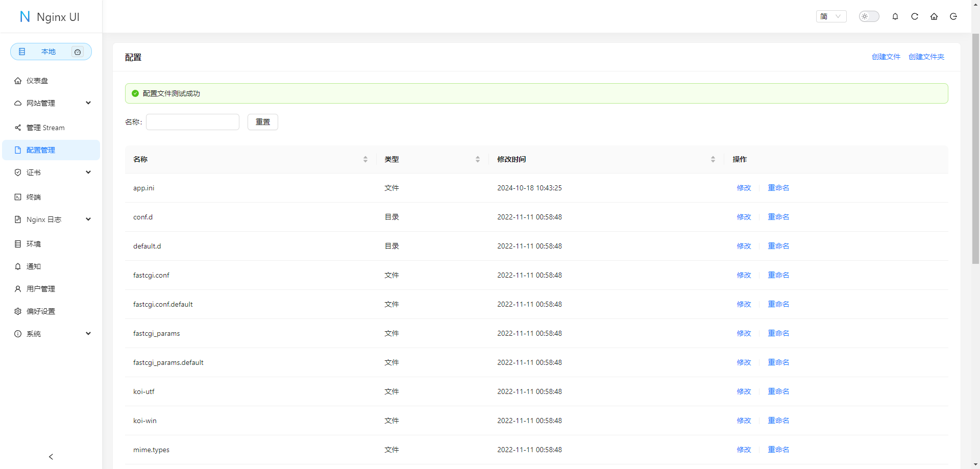Sort the table by the 类型 column
Screen dimensions: 980x469
pyautogui.click(x=477, y=159)
